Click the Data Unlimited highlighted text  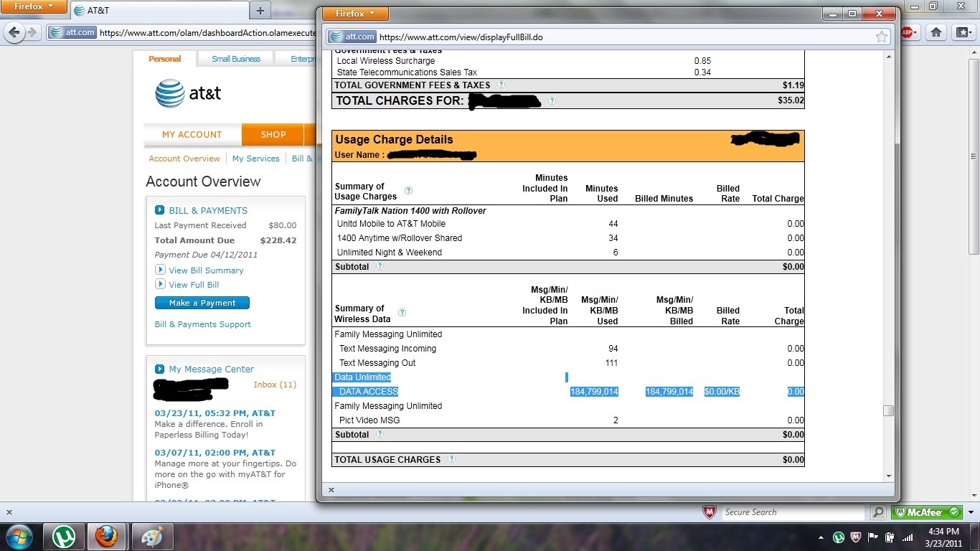point(362,377)
